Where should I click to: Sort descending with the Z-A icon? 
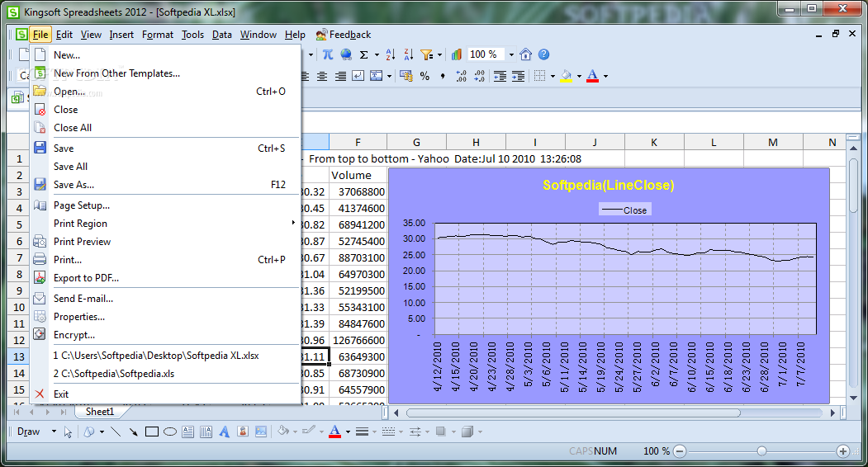pos(409,54)
